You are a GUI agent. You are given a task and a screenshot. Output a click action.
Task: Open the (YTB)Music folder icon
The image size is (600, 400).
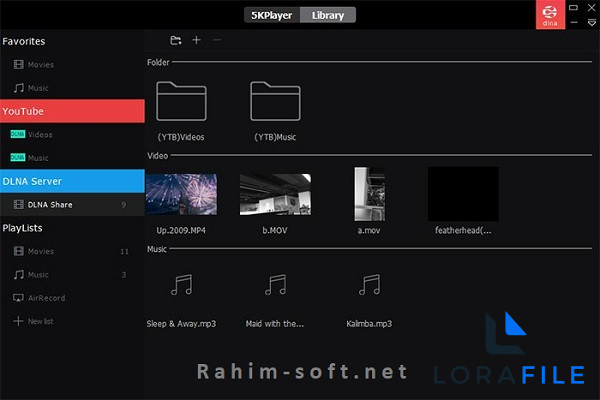tap(275, 101)
